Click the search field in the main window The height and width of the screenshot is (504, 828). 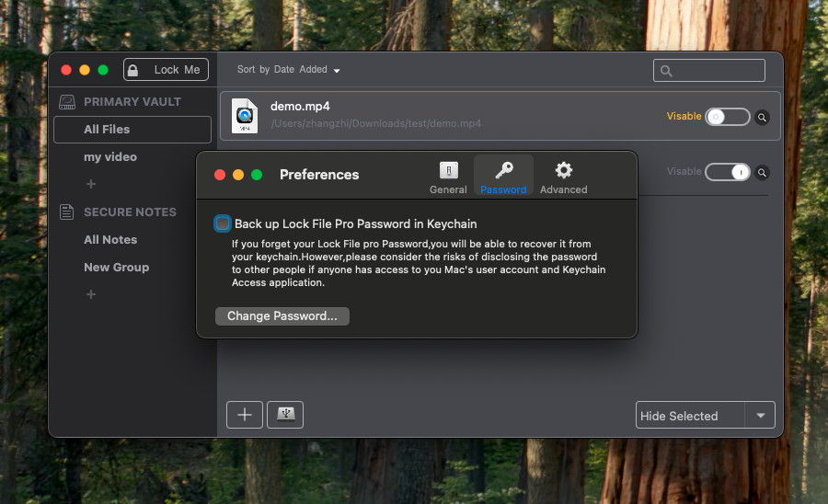[x=708, y=70]
